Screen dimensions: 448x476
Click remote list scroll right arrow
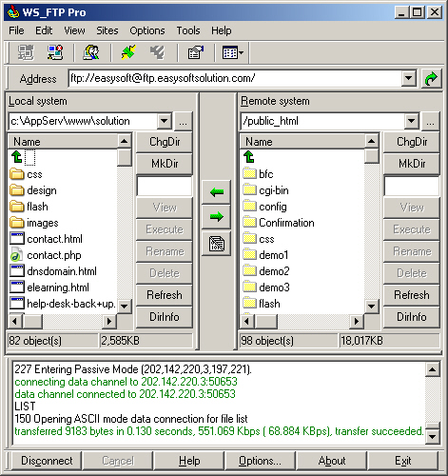(357, 322)
